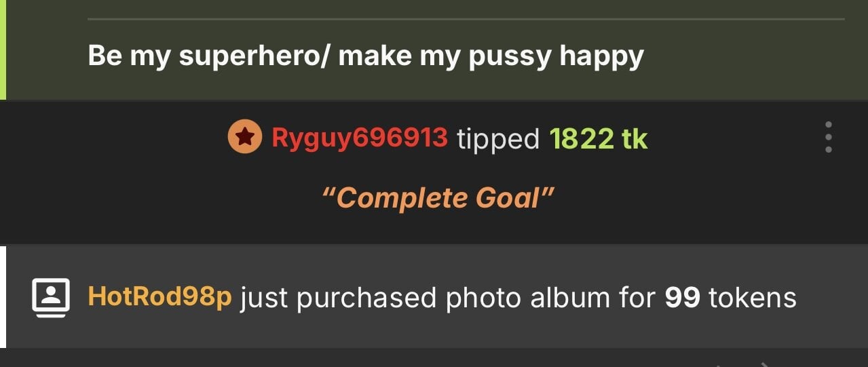This screenshot has height=367, width=868.
Task: Click the green accent bar on goal banner
Action: (x=3, y=50)
